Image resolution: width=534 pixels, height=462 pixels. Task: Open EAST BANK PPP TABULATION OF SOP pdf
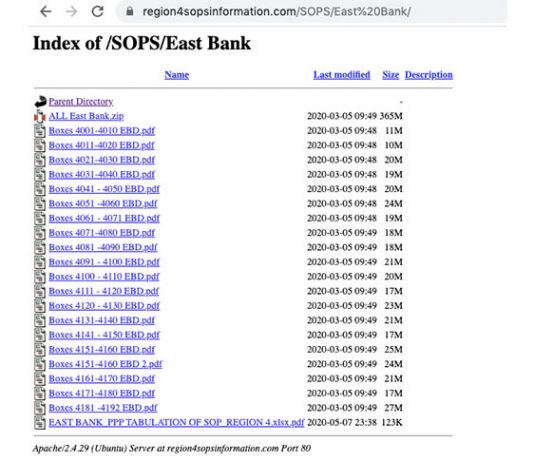[176, 423]
